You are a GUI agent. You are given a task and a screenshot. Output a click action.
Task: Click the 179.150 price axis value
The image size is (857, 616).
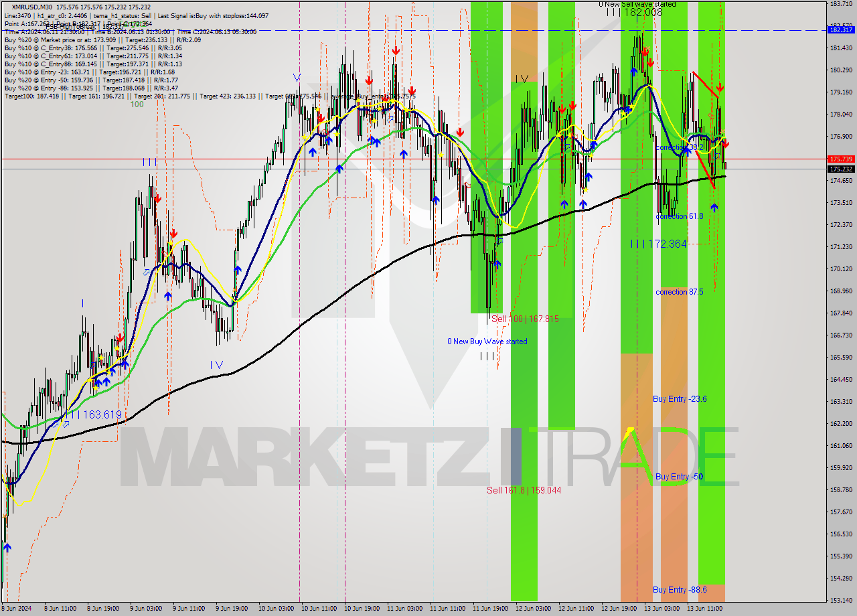[x=842, y=92]
